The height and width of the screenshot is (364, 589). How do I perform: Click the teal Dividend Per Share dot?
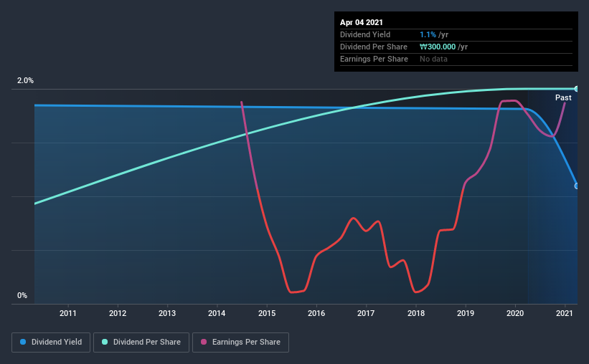click(105, 342)
